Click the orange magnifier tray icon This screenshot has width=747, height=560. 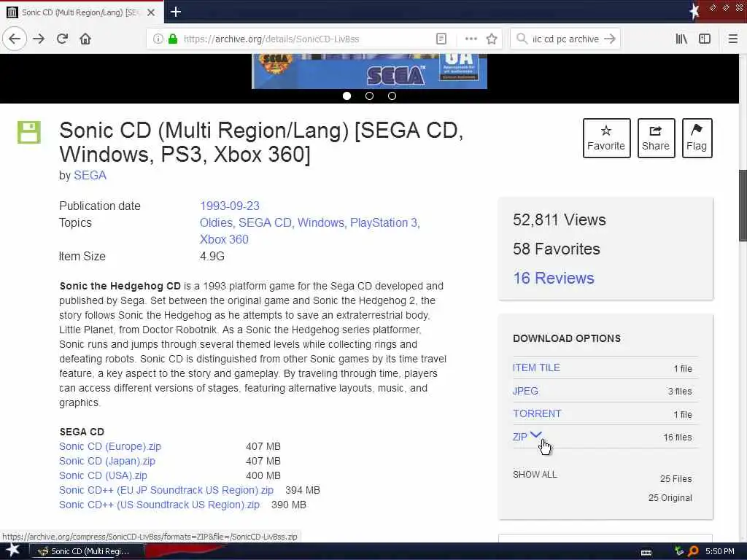(x=693, y=551)
